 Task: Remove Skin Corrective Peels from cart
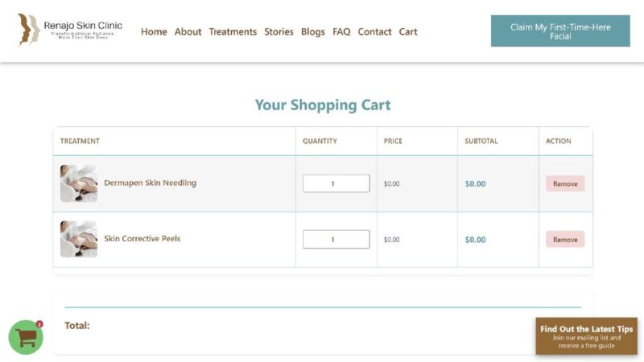pos(565,239)
